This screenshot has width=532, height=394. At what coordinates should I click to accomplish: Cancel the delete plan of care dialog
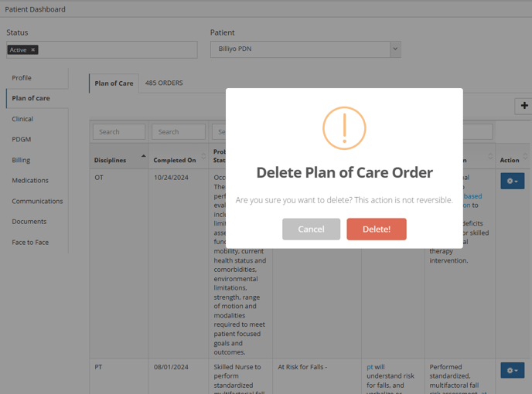[311, 229]
